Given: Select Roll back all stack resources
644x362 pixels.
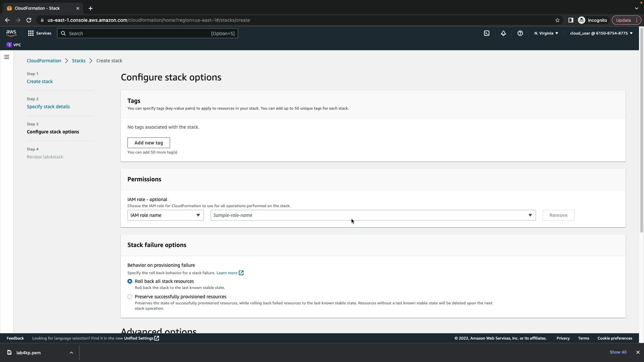Looking at the screenshot, I should 130,281.
